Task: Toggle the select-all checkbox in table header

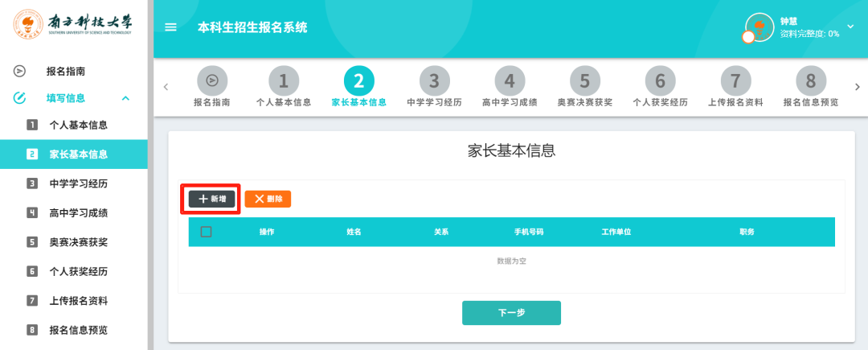Action: pyautogui.click(x=206, y=232)
